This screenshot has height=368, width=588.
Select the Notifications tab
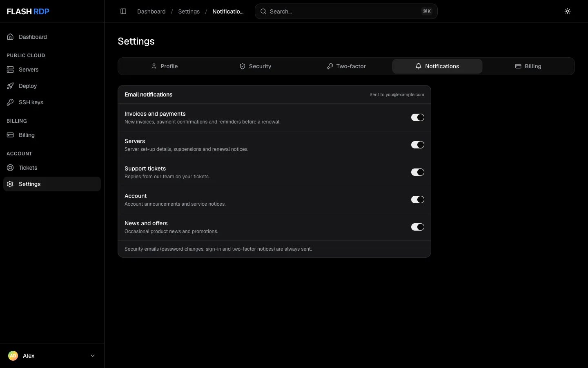coord(437,66)
